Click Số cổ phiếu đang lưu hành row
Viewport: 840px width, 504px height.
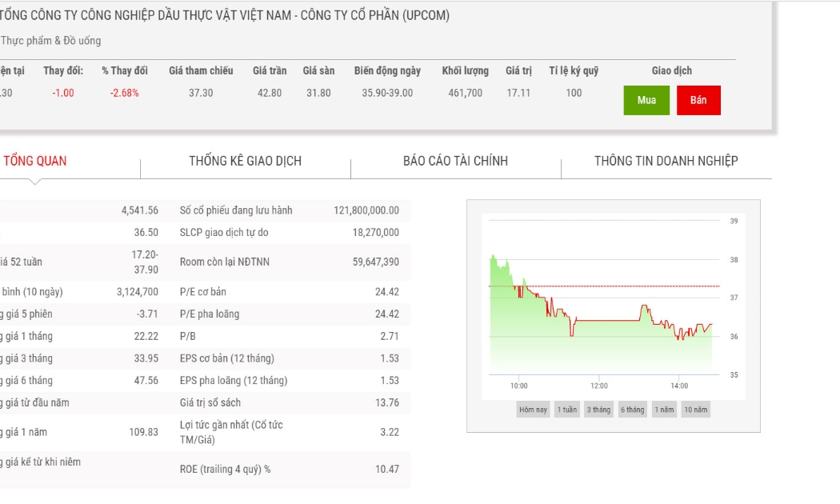point(290,210)
